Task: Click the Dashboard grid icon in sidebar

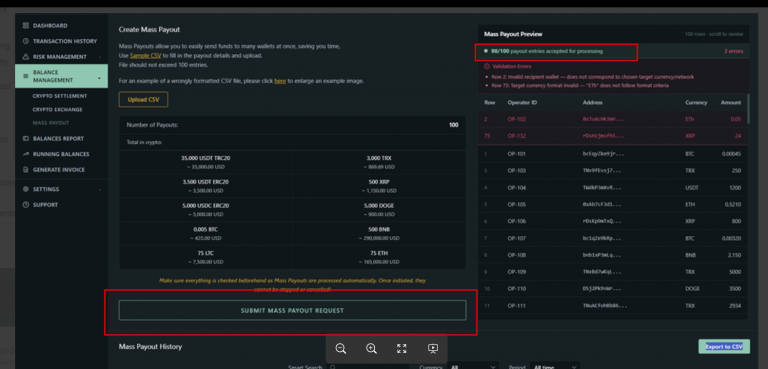Action: pos(26,25)
